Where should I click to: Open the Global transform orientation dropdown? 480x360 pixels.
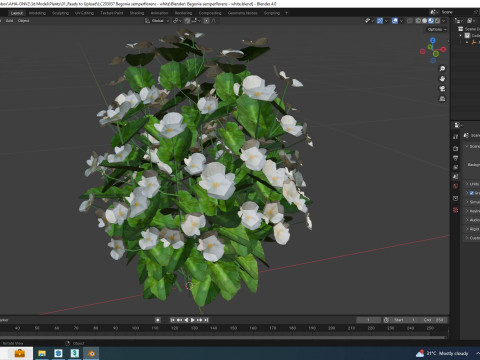(x=157, y=21)
